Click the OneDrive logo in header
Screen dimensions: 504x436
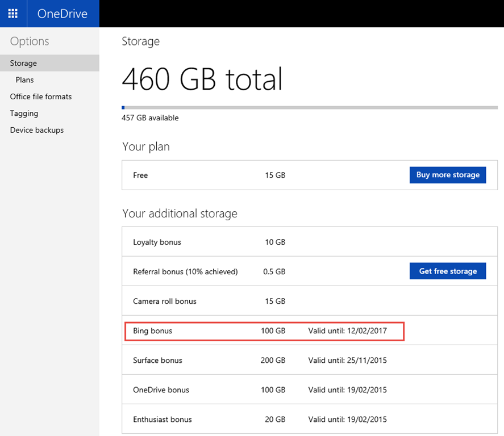click(63, 14)
